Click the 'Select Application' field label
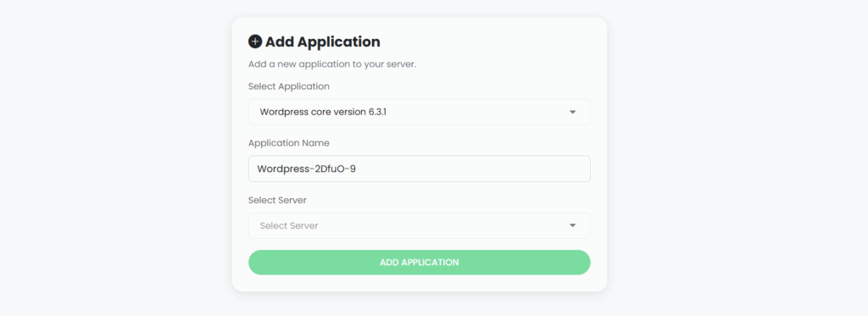868x316 pixels. click(x=289, y=86)
